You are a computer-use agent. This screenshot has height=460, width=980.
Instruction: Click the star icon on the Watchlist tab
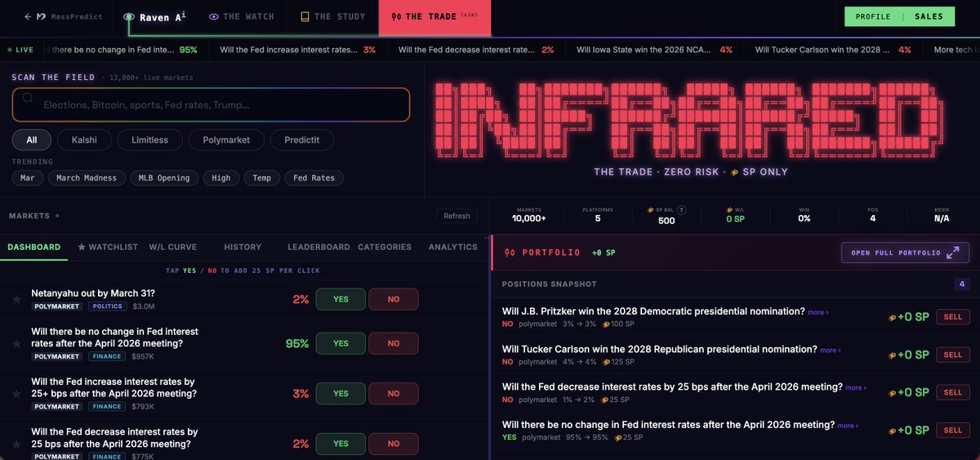click(x=82, y=247)
